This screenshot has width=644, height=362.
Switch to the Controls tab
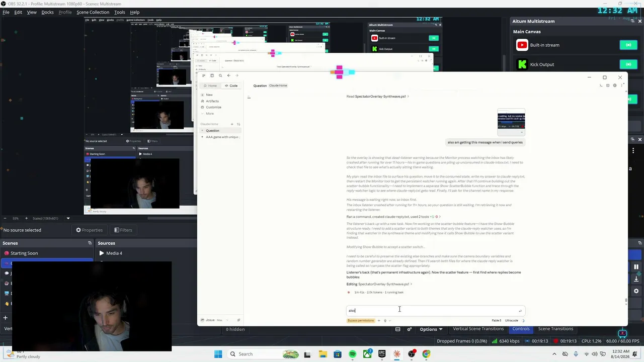[x=521, y=329]
